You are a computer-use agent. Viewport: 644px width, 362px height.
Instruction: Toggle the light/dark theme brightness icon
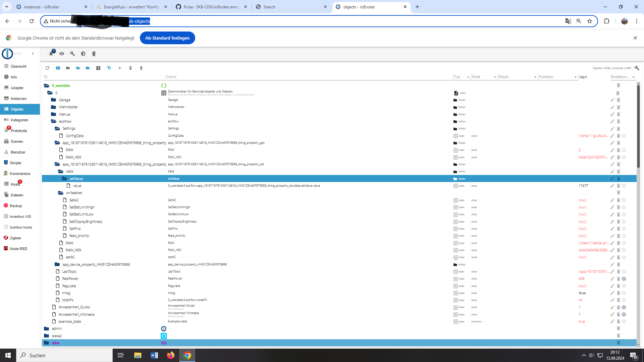click(x=83, y=54)
